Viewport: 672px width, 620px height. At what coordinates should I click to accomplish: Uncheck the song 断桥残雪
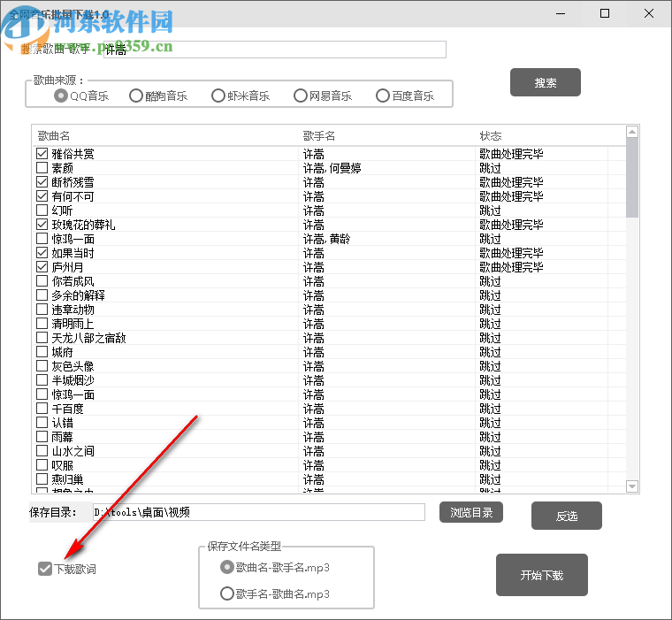click(42, 182)
